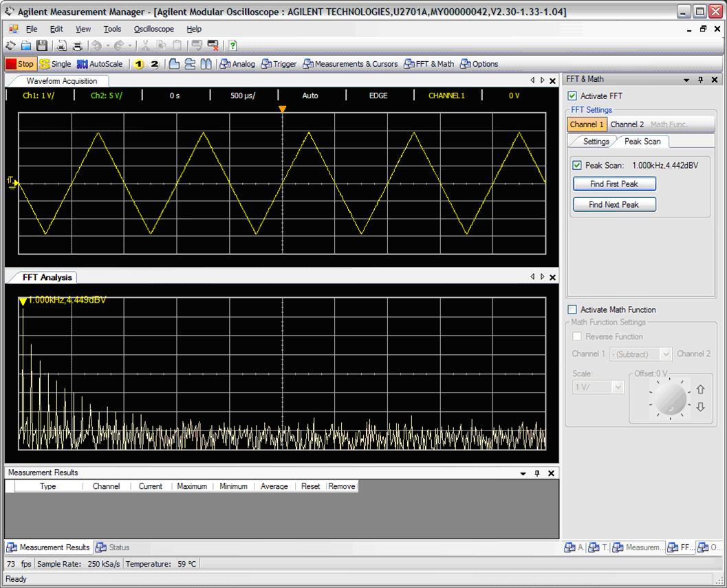Viewport: 727px width, 588px height.
Task: Click the Find Next Peak button
Action: point(614,204)
